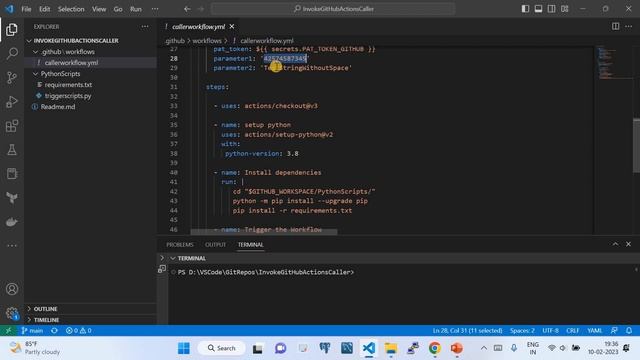Select the callerworkflow.yml editor tab
The width and height of the screenshot is (640, 360).
pos(198,27)
